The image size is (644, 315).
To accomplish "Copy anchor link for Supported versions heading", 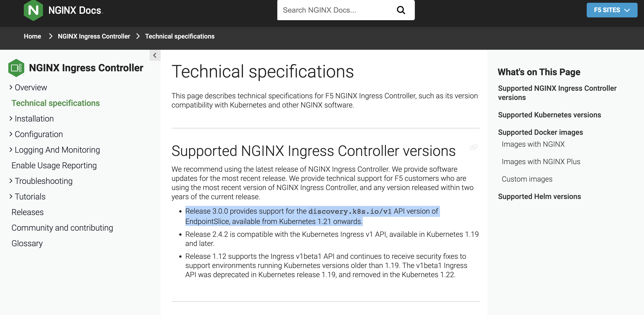I will coord(473,147).
